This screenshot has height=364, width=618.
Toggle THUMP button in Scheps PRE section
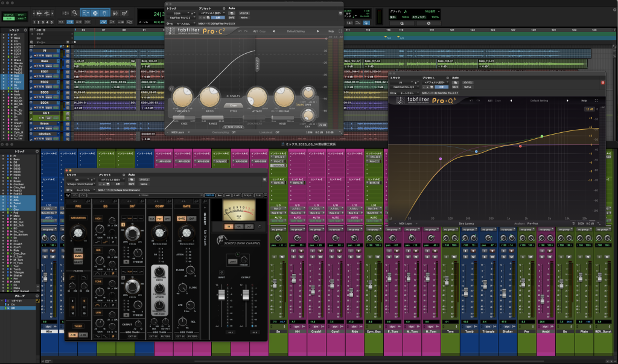click(x=78, y=326)
